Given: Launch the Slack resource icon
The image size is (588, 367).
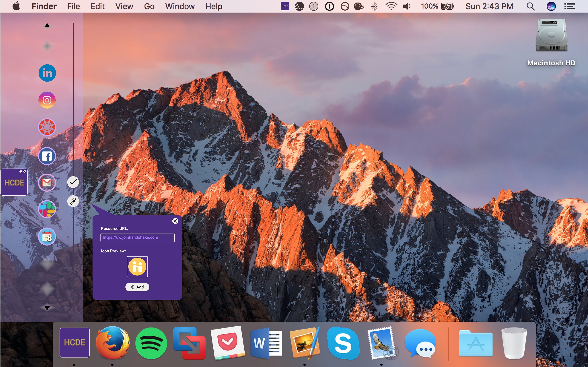Looking at the screenshot, I should tap(47, 209).
